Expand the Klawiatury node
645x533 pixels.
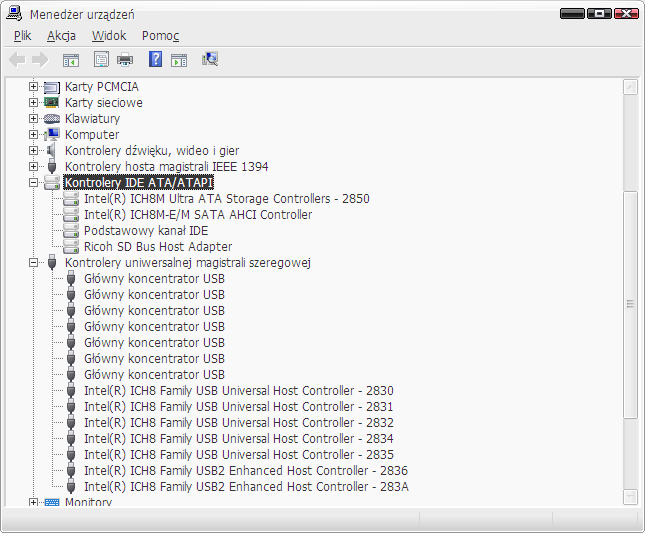click(33, 118)
